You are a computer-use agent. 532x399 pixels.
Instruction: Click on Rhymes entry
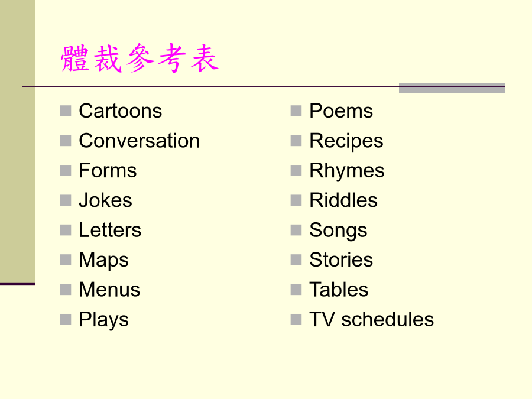[x=347, y=171]
